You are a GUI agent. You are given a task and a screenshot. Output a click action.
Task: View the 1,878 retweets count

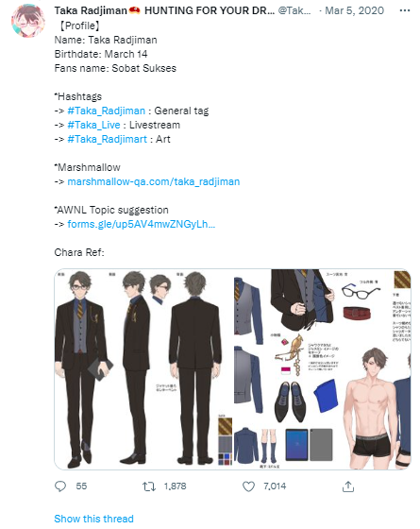[x=175, y=486]
